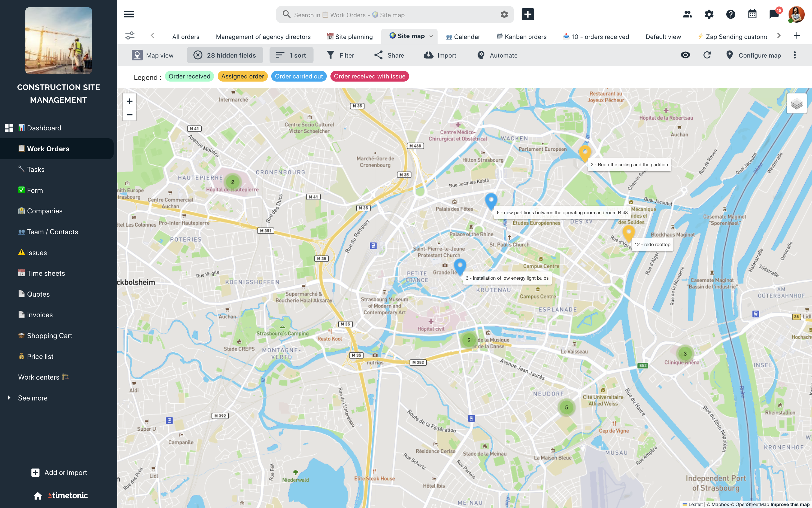Viewport: 812px width, 508px height.
Task: Switch to the Site planning tab
Action: click(350, 37)
